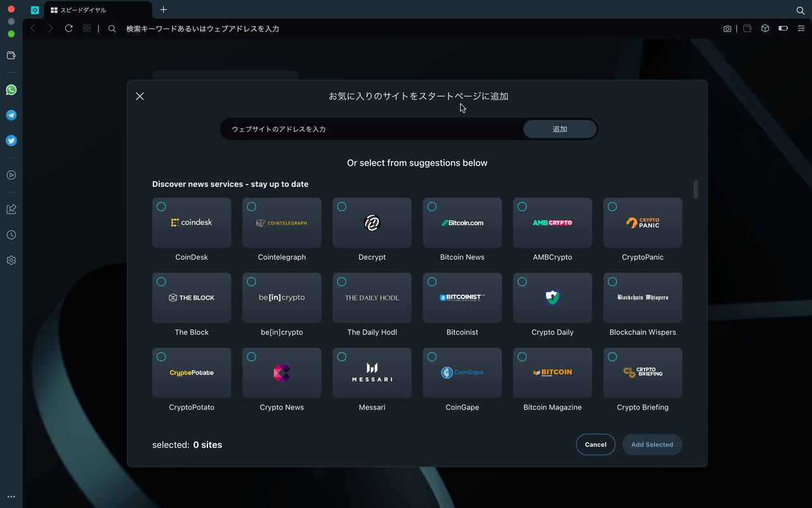
Task: Click the reload page icon
Action: pos(69,29)
